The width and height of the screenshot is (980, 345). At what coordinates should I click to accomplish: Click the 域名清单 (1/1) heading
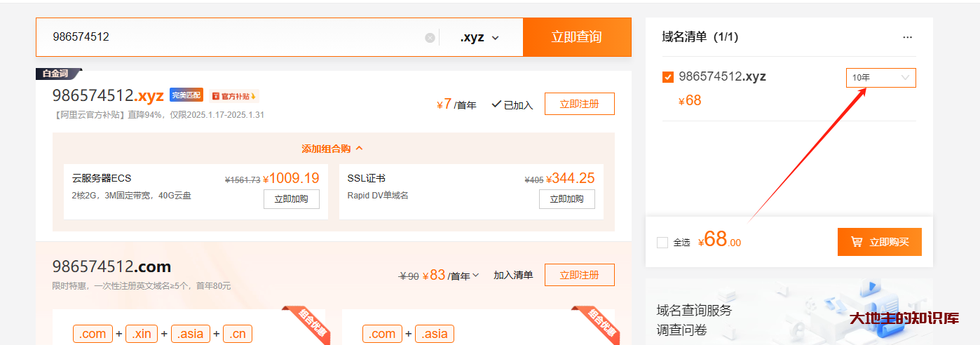point(700,36)
